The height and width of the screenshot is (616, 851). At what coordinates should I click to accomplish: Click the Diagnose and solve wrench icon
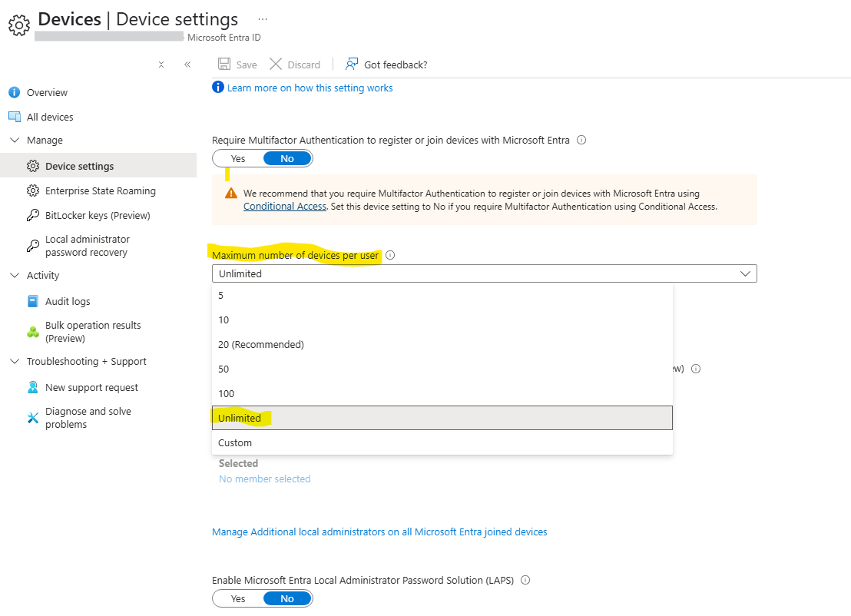point(33,418)
